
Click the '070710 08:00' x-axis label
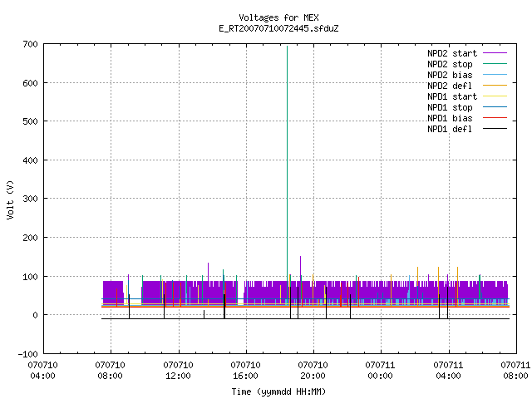point(111,371)
